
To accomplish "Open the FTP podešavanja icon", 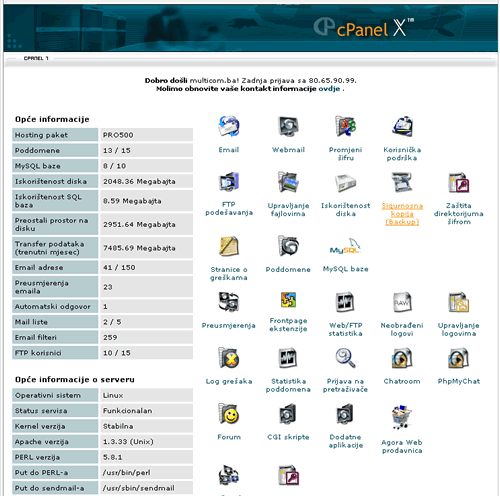I will [x=229, y=182].
